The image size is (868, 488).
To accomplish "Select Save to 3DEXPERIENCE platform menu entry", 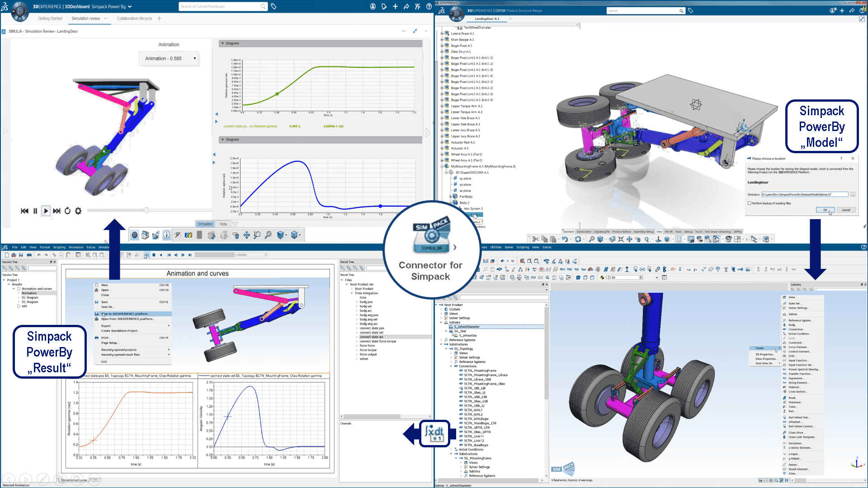I will 132,314.
